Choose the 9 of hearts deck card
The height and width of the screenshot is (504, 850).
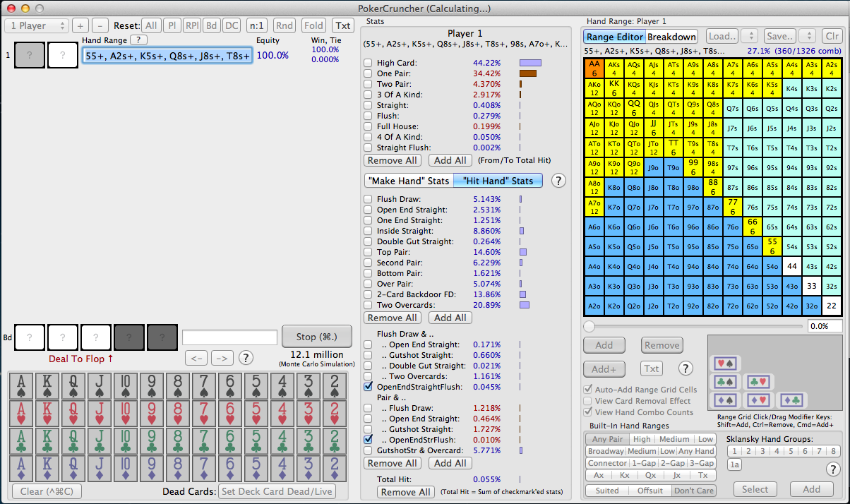point(152,414)
